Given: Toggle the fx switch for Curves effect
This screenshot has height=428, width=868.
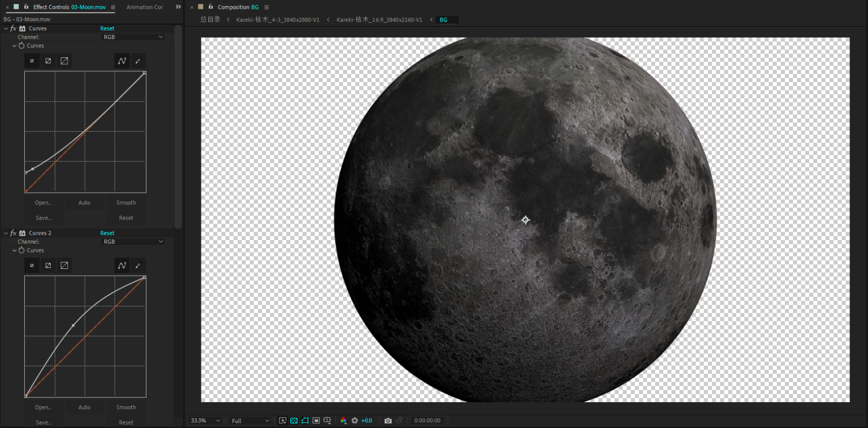Looking at the screenshot, I should pos(13,28).
